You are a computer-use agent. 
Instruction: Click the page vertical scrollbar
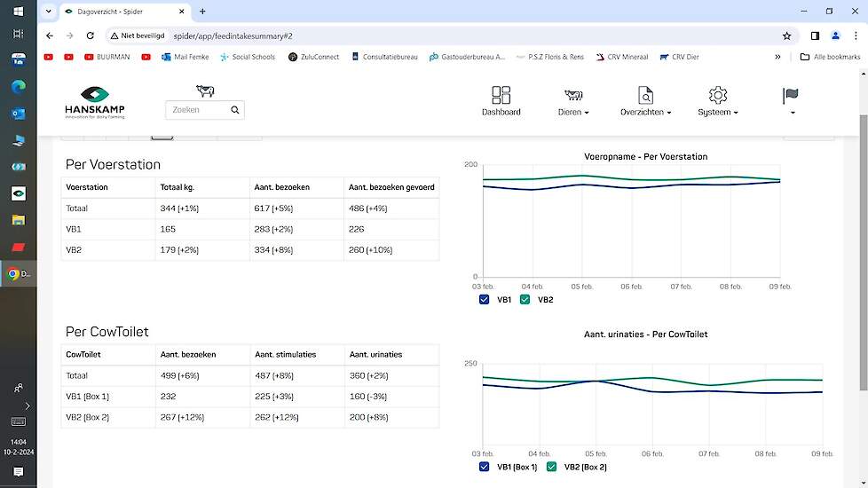pyautogui.click(x=863, y=252)
